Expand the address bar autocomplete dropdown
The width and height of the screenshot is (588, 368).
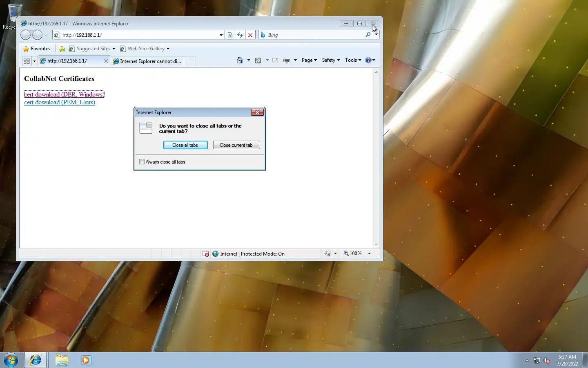221,35
